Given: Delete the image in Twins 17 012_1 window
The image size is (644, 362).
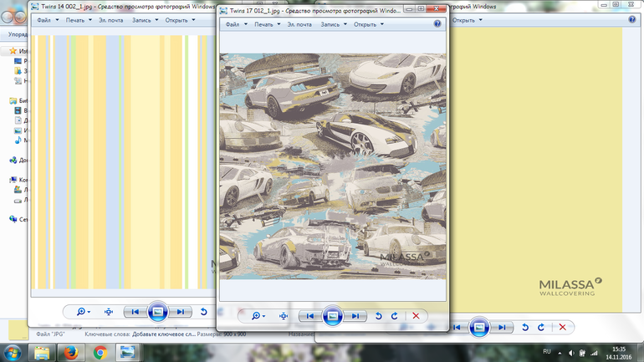Looking at the screenshot, I should point(416,316).
